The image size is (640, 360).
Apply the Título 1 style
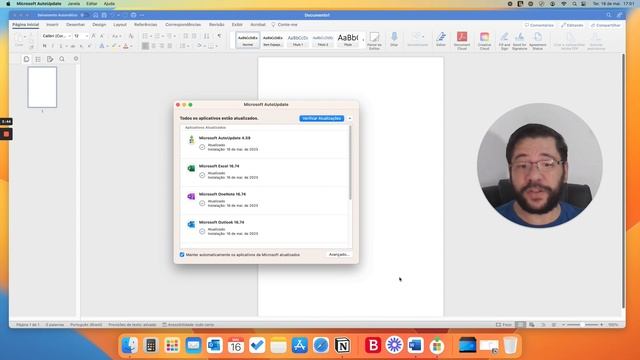(298, 40)
